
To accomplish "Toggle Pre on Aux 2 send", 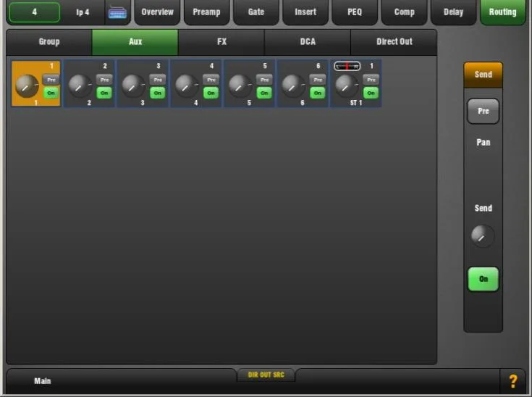I will pyautogui.click(x=104, y=80).
